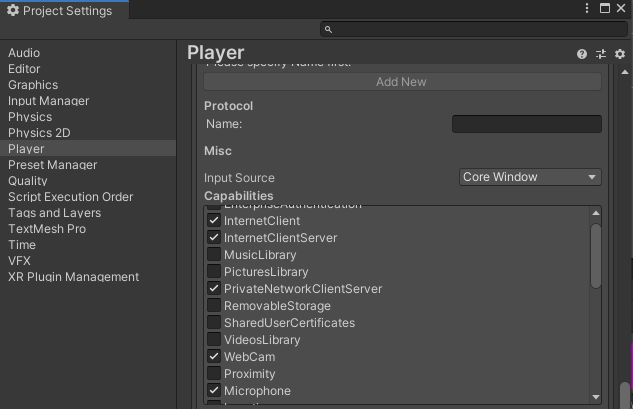The width and height of the screenshot is (633, 409).
Task: Enable the SharedUserCertificates capability
Action: pyautogui.click(x=214, y=323)
